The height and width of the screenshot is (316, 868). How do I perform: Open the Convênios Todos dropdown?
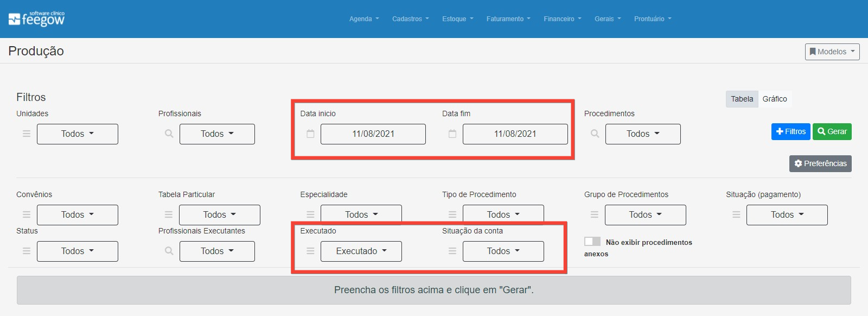click(x=78, y=215)
